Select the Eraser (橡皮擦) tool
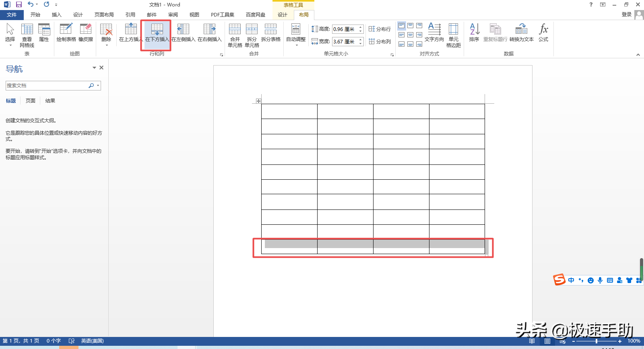 pos(86,33)
